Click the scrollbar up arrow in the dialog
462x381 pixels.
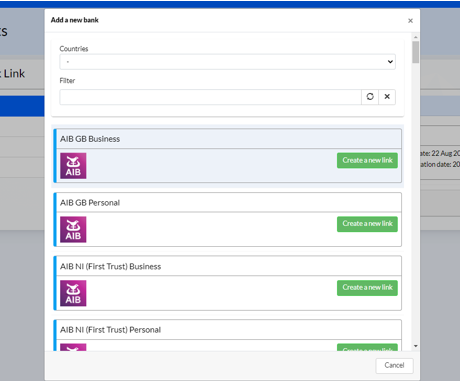416,37
